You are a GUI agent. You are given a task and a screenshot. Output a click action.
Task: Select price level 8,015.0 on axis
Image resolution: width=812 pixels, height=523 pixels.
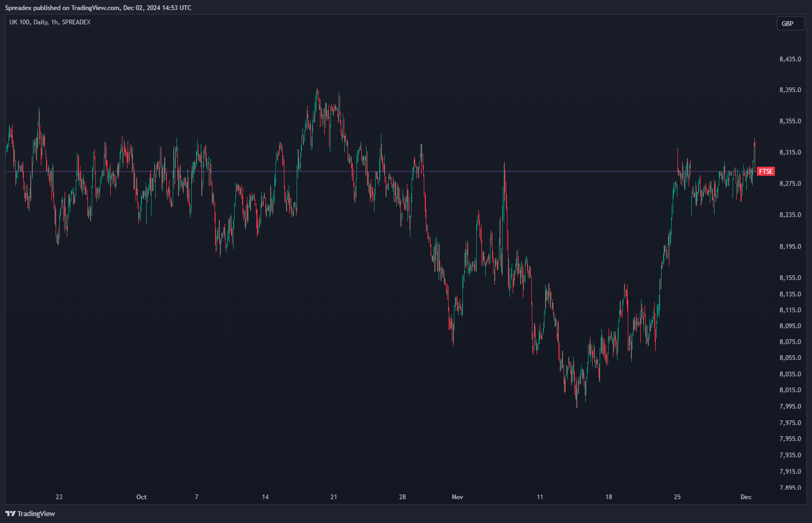pos(790,390)
